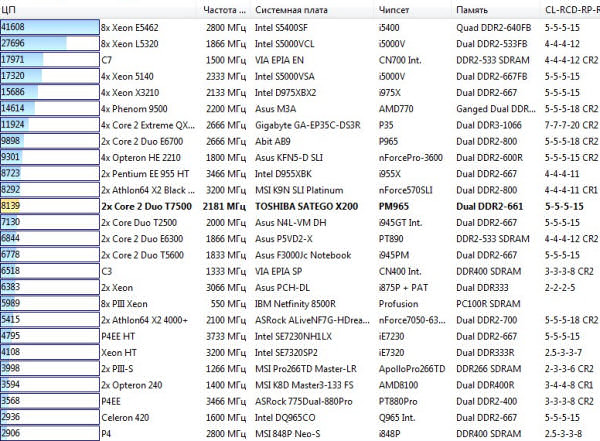Viewport: 600px width, 441px height.
Task: Select the 2x Athlon64 X2 Black row
Action: click(300, 190)
